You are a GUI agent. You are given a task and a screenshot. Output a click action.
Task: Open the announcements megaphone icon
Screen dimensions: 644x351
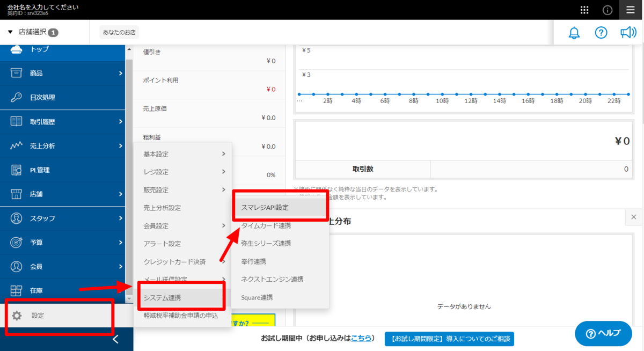coord(628,33)
